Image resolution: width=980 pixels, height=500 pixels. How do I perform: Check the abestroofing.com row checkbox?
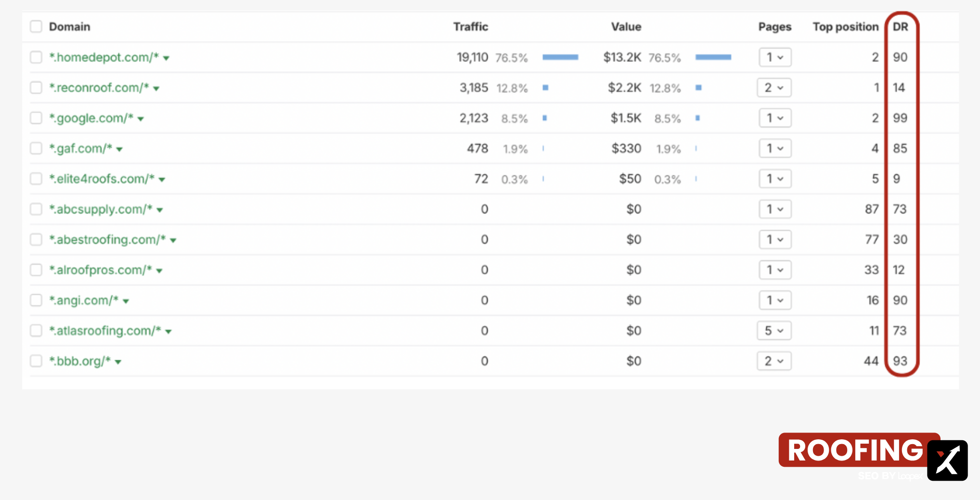pyautogui.click(x=36, y=239)
